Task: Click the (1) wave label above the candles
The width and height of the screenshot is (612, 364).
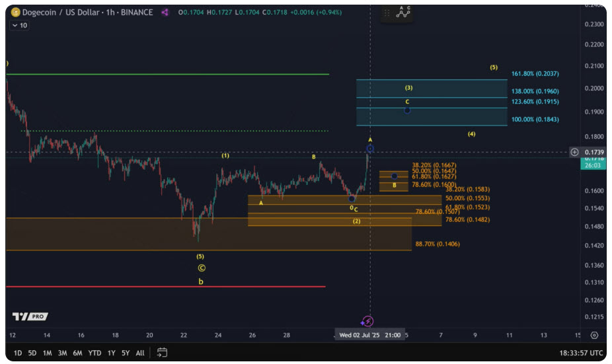Action: pyautogui.click(x=225, y=156)
